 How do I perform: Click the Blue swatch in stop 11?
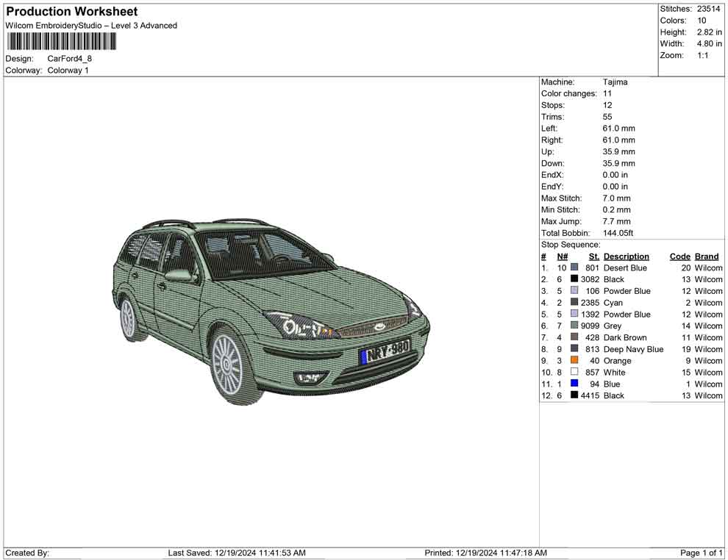pos(574,384)
